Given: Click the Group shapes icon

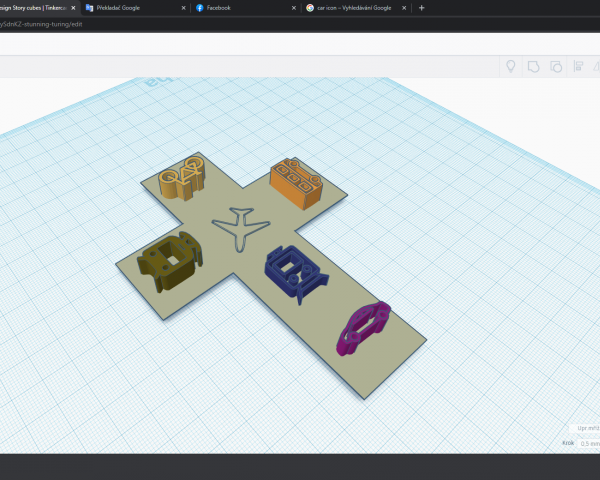Looking at the screenshot, I should [x=534, y=67].
